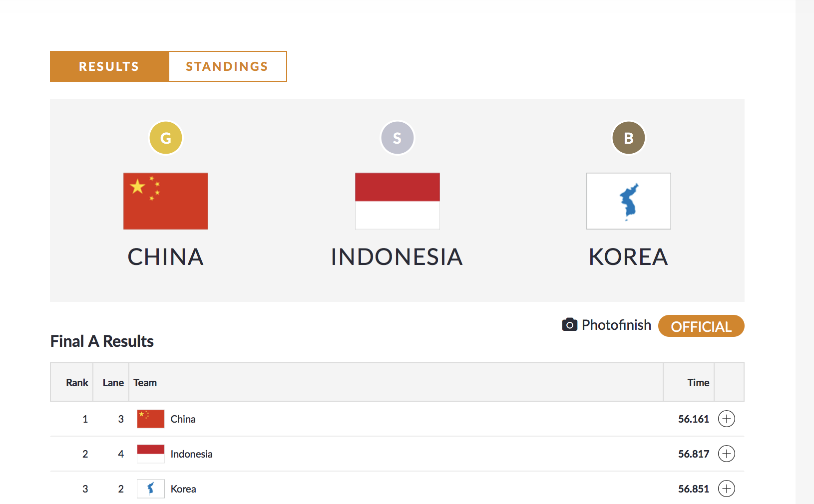Click the large Indonesia flag
Screen dimensions: 814x504
point(397,201)
